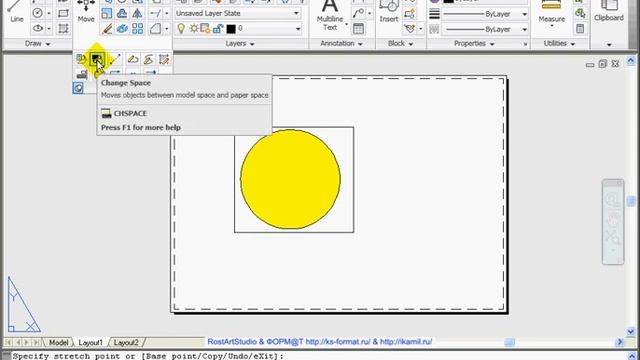This screenshot has height=360, width=640.
Task: Select the Circle draw tool
Action: point(38,13)
